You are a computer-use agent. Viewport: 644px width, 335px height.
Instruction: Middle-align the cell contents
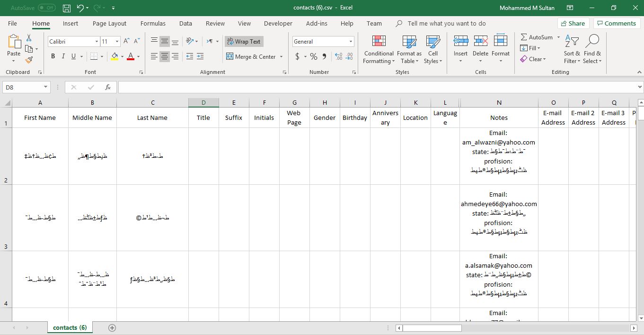point(165,41)
